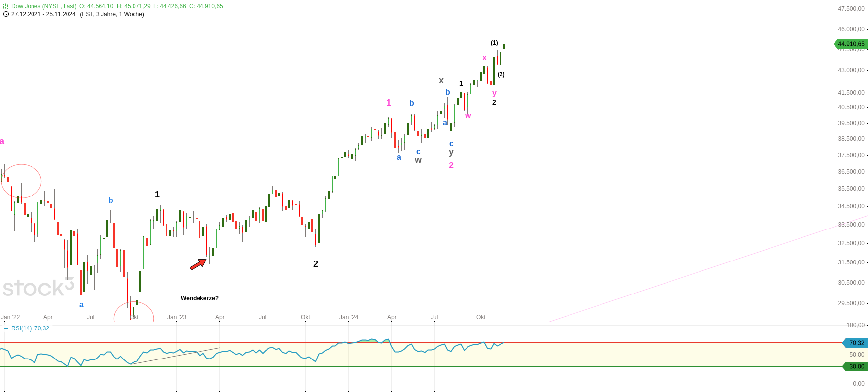868x392 pixels.
Task: Click the 37.500,00 price axis label
Action: pos(851,155)
